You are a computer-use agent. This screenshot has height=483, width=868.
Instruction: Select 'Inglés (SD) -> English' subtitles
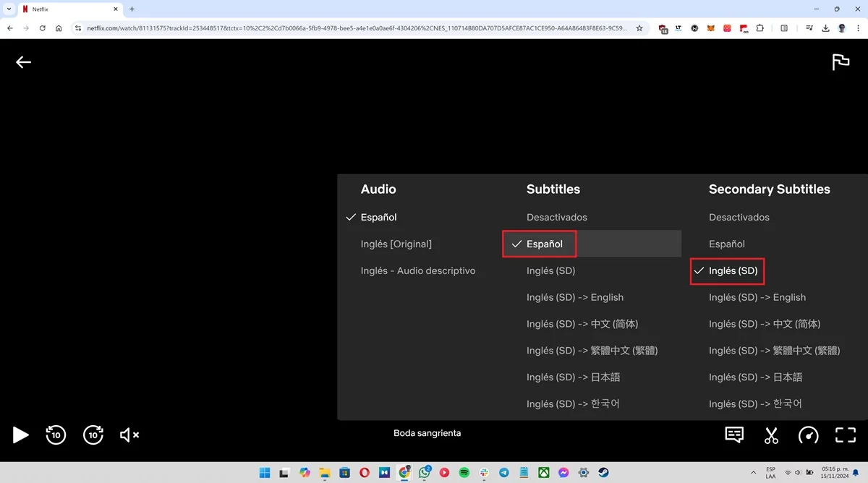(x=574, y=296)
